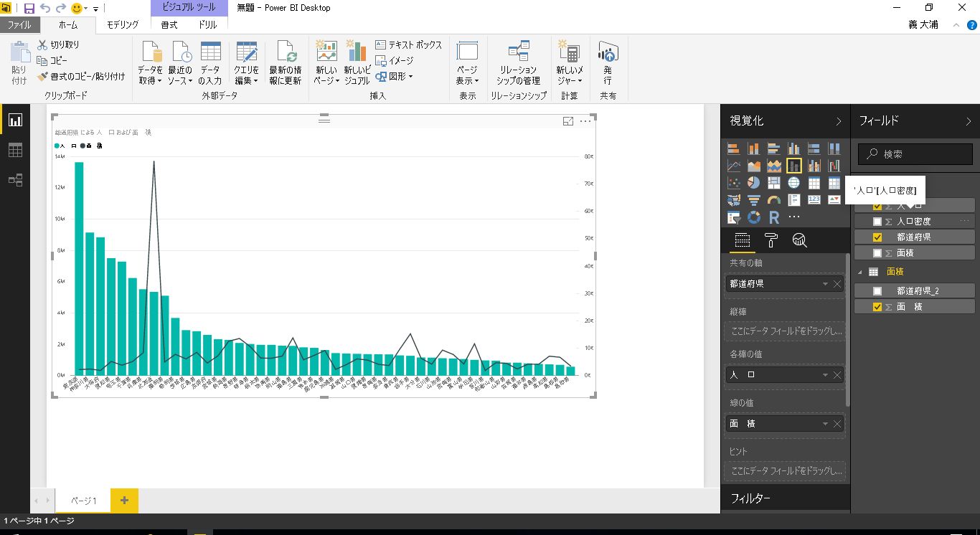Select the stacked area chart visual
The image size is (980, 535).
773,166
